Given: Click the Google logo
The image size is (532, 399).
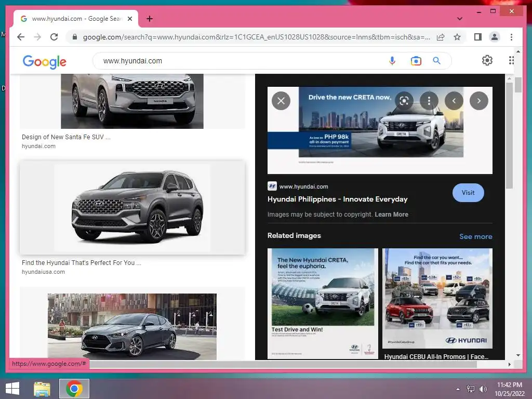Looking at the screenshot, I should [45, 61].
